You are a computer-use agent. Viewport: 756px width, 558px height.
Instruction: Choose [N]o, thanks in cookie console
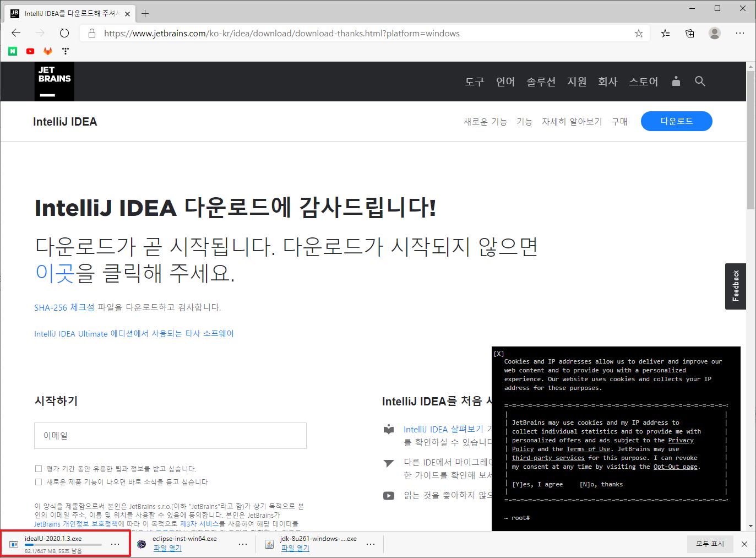pyautogui.click(x=601, y=485)
